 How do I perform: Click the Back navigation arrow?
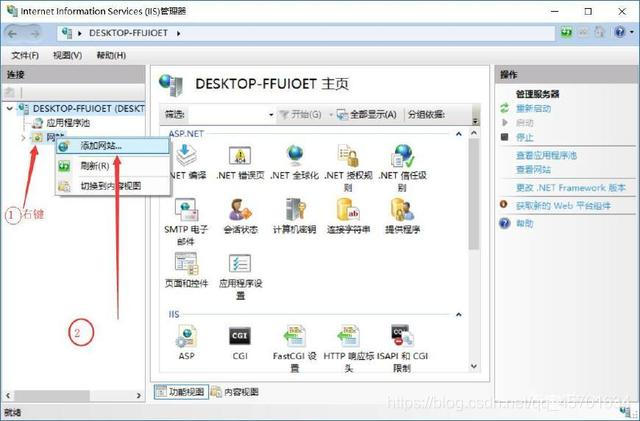click(x=13, y=33)
